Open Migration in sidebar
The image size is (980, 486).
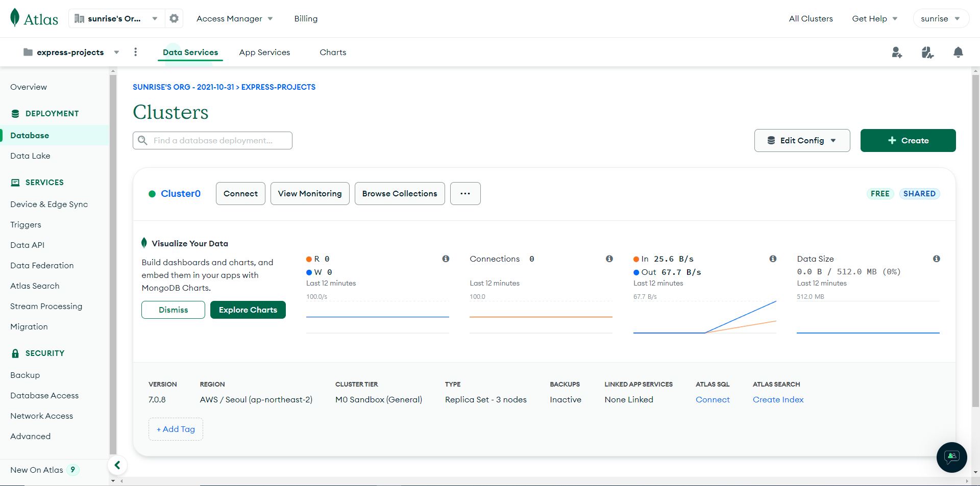pyautogui.click(x=29, y=326)
